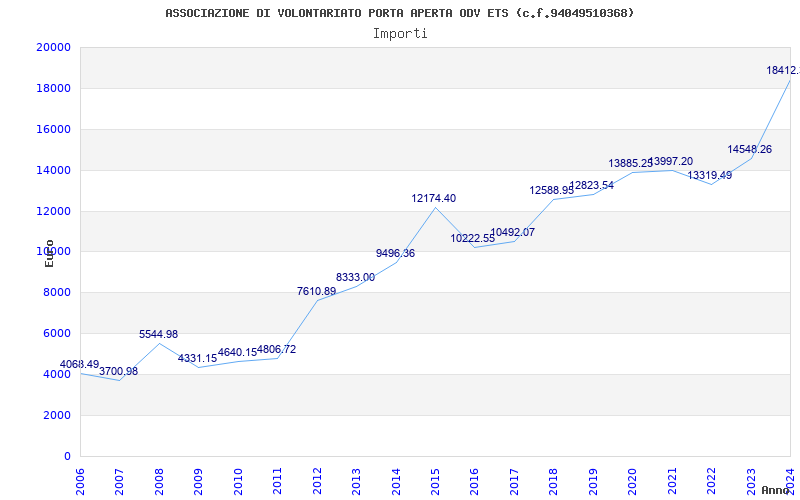Click the 12588.95 data label

point(552,190)
